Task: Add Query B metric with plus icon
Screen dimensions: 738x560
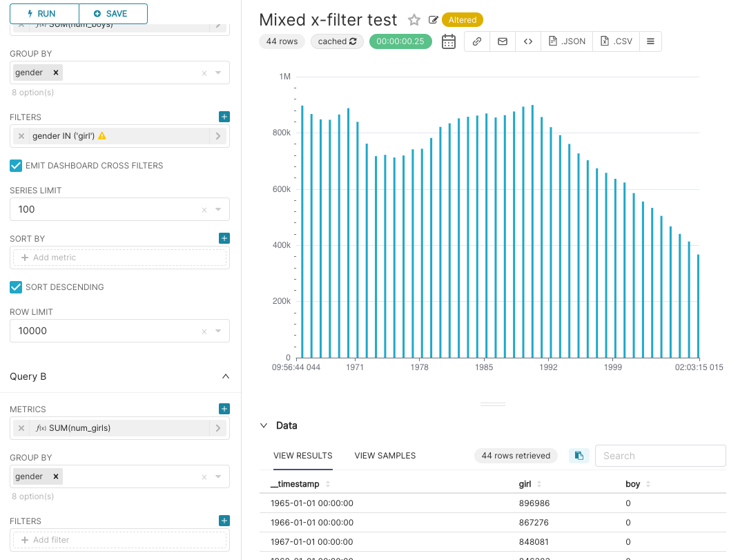Action: pyautogui.click(x=224, y=409)
